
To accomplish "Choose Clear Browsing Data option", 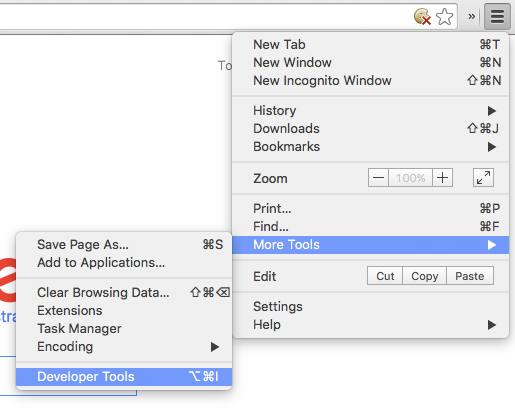I will tap(124, 293).
